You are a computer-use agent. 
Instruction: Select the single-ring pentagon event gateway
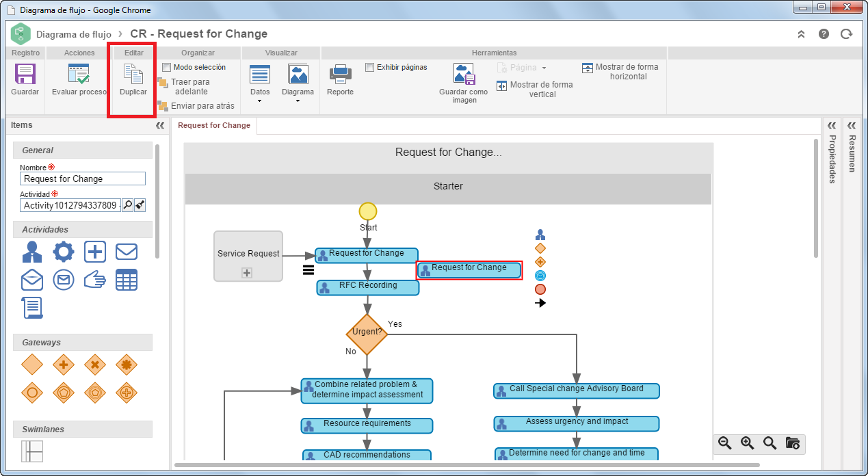[64, 393]
